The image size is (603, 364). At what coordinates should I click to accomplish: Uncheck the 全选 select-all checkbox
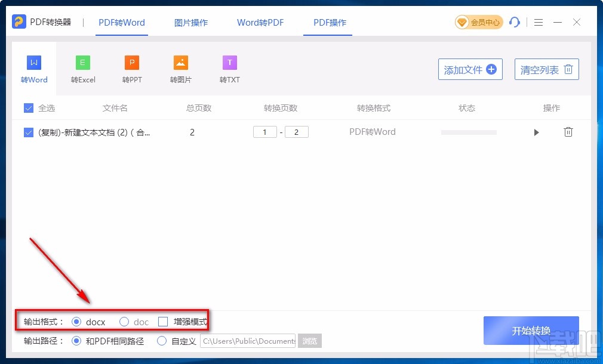28,108
